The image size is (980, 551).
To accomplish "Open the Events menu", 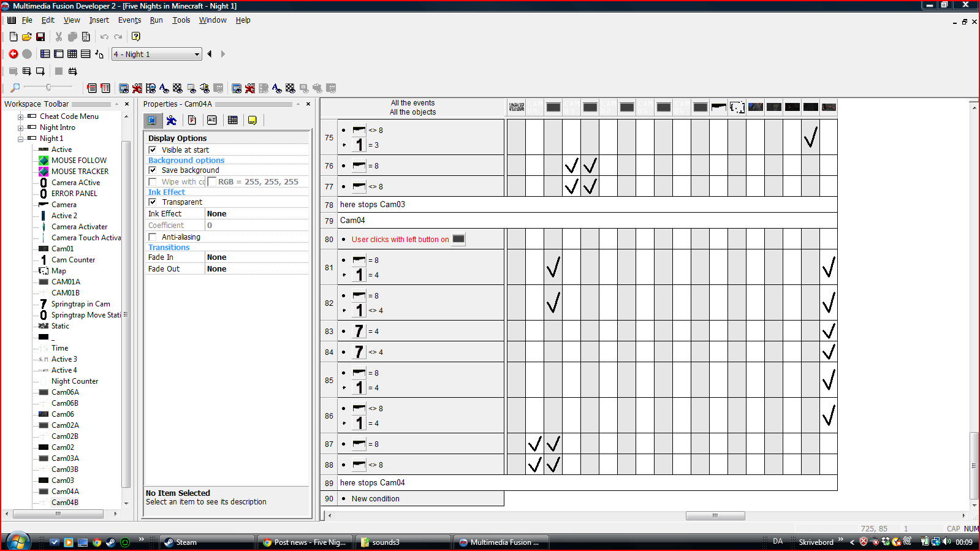I will click(x=129, y=20).
